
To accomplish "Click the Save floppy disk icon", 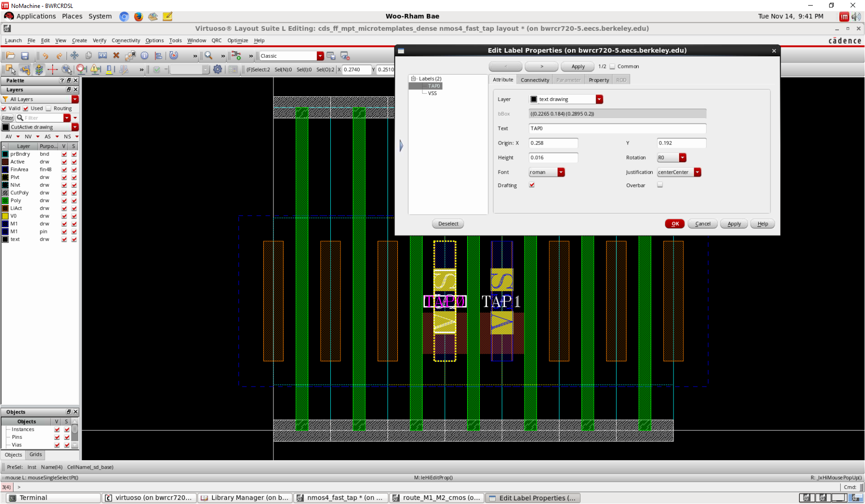I will [25, 55].
